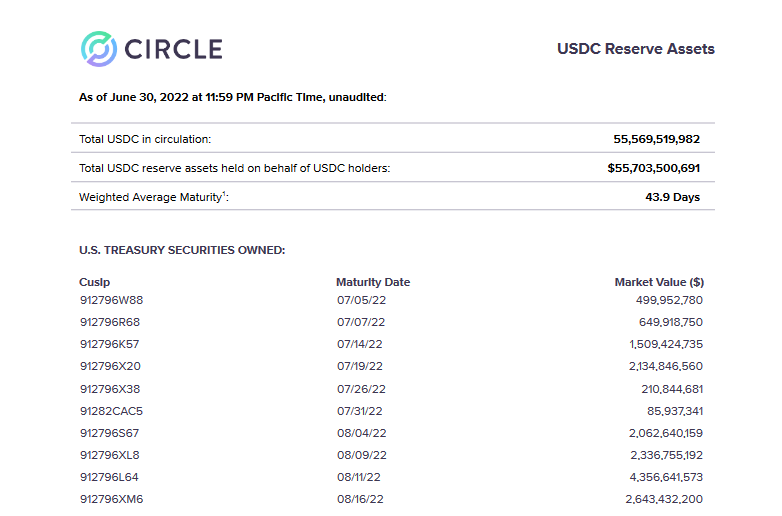Click market value 210,844,681

(x=672, y=389)
